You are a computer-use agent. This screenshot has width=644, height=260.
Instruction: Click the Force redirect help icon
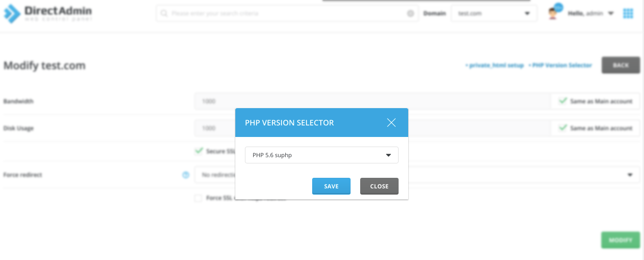tap(186, 175)
